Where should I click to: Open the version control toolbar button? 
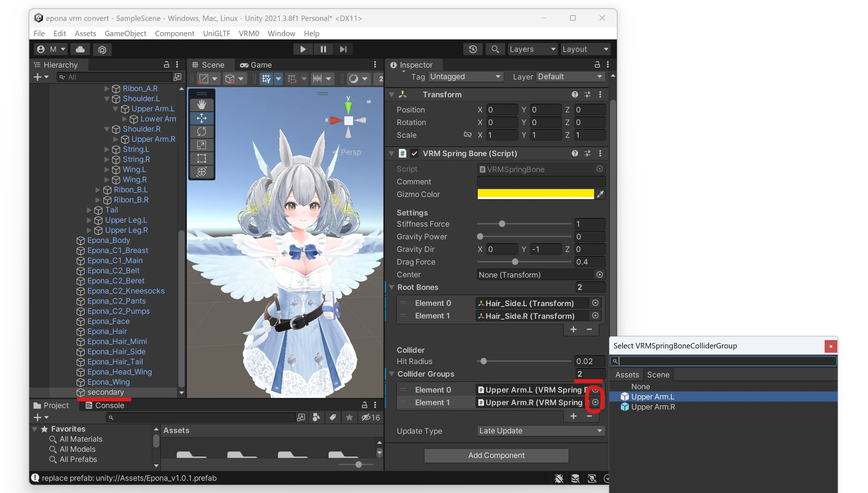click(x=102, y=49)
